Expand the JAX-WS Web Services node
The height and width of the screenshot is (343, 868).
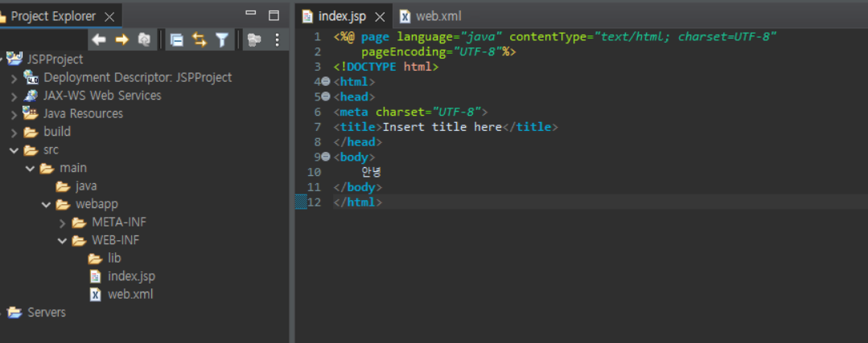(14, 96)
